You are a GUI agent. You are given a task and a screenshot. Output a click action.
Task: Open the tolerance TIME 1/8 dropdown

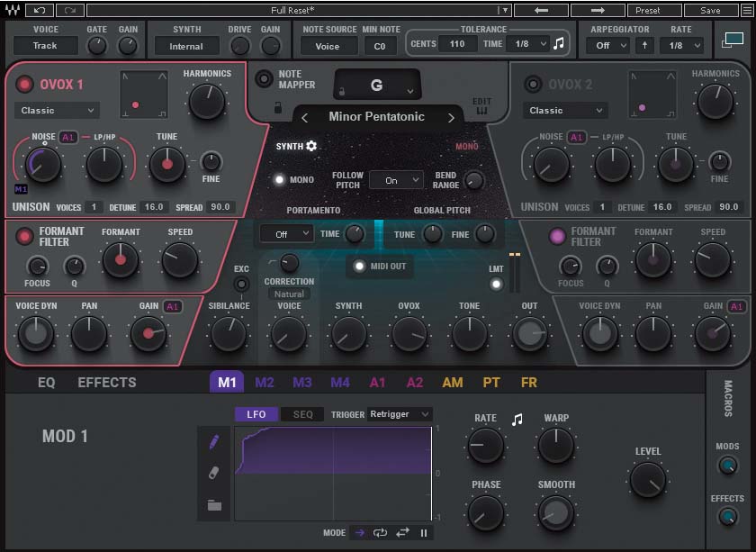(529, 44)
